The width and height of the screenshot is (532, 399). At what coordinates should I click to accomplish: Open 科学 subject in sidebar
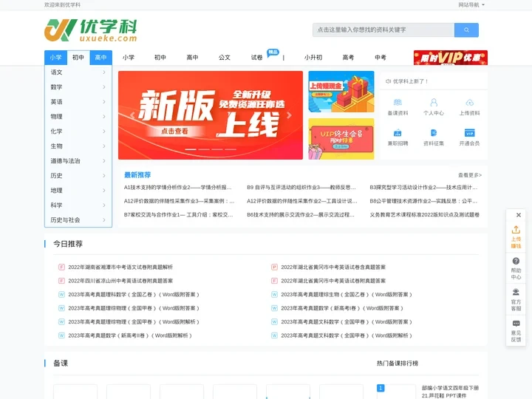78,205
